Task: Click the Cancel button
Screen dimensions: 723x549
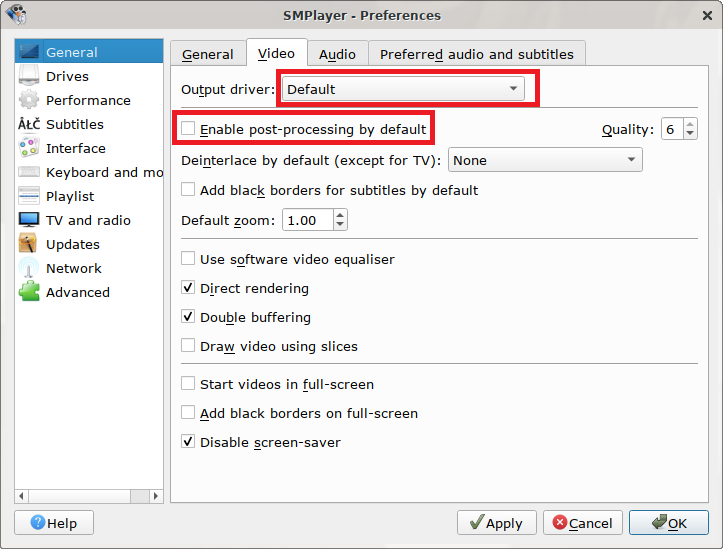Action: (583, 523)
